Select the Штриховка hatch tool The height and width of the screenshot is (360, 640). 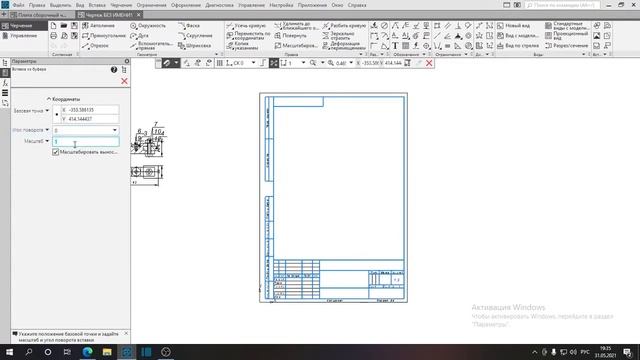(x=195, y=46)
